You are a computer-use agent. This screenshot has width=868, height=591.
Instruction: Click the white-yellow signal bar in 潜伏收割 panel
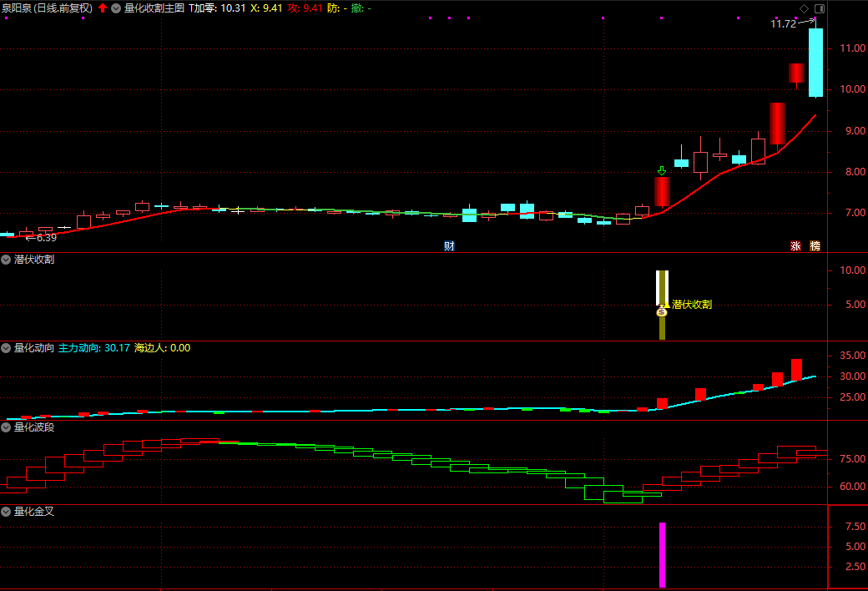(662, 305)
